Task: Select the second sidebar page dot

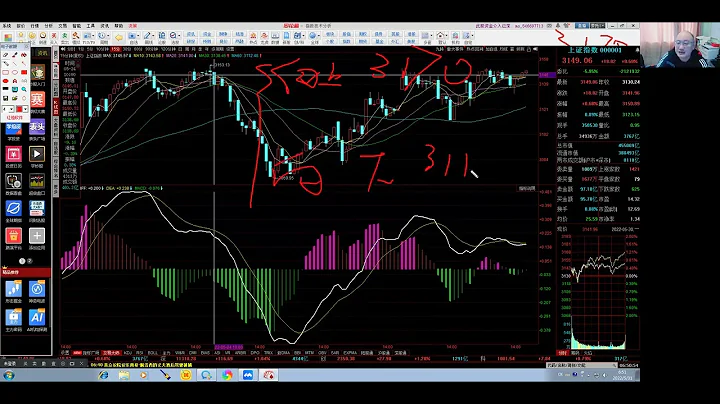Action: point(29,261)
